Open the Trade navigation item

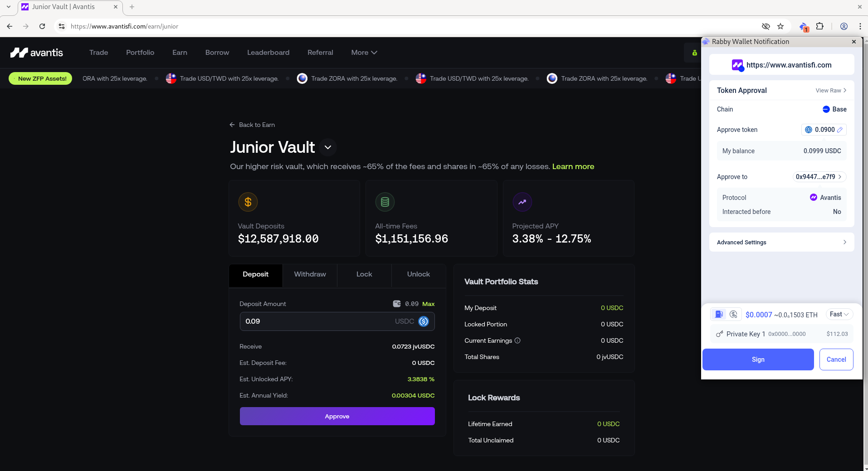coord(98,53)
